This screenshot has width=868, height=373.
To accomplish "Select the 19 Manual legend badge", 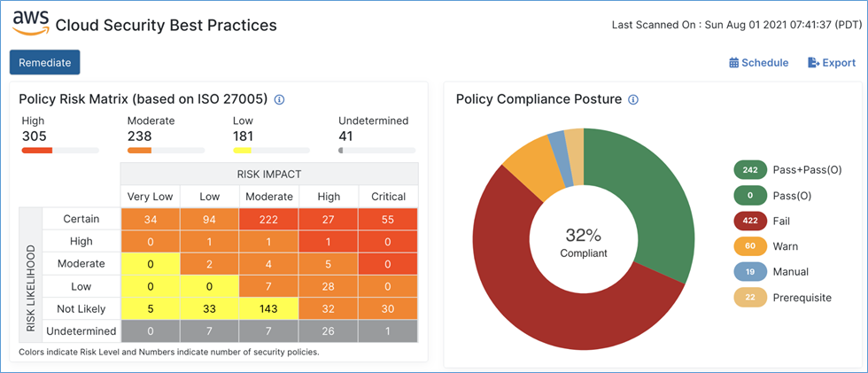I will tap(750, 272).
